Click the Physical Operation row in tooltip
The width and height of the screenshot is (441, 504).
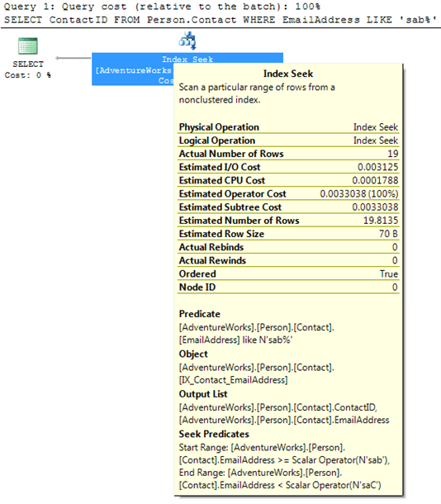tap(288, 127)
